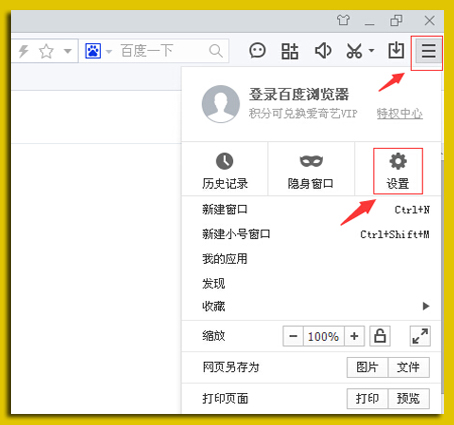Mute sound with the speaker icon
454x425 pixels.
[x=323, y=51]
